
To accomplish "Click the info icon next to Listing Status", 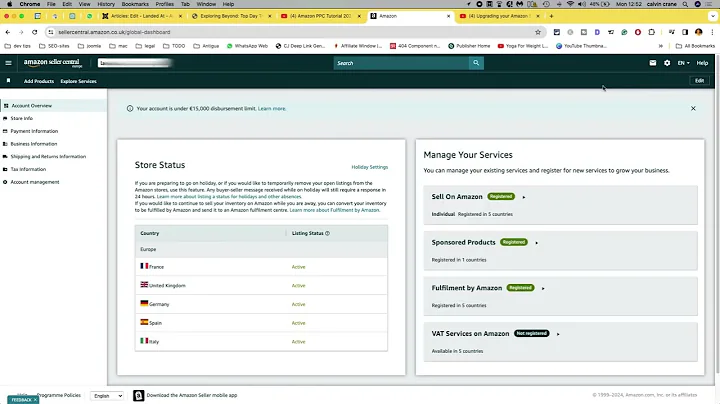I will pos(327,233).
